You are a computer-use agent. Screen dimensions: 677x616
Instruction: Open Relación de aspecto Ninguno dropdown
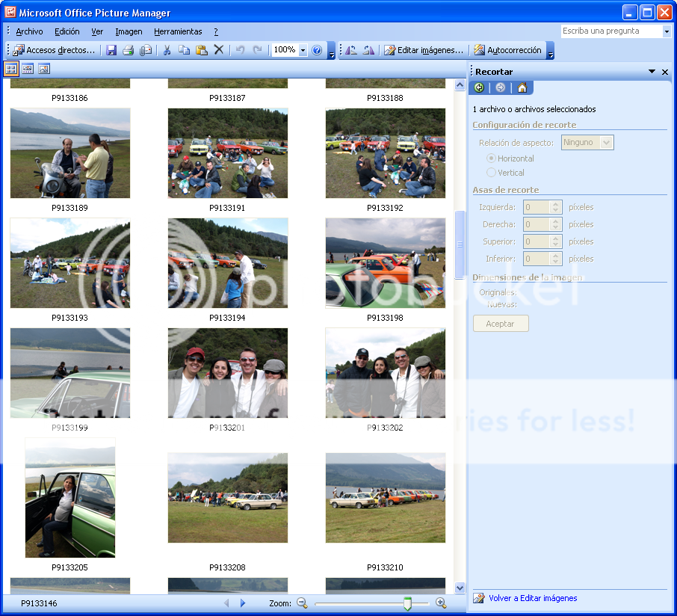[606, 143]
